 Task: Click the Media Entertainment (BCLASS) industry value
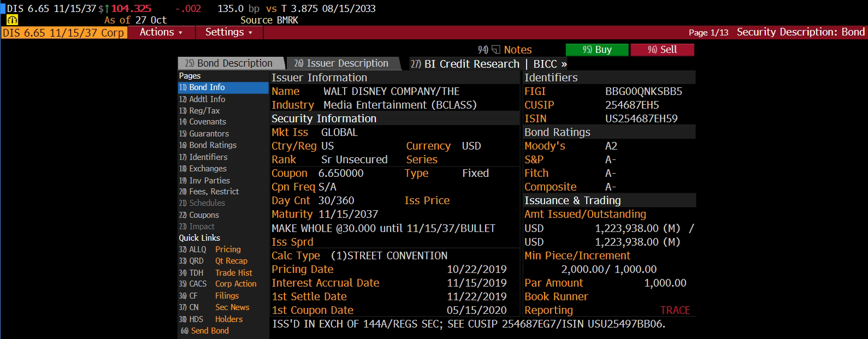400,105
